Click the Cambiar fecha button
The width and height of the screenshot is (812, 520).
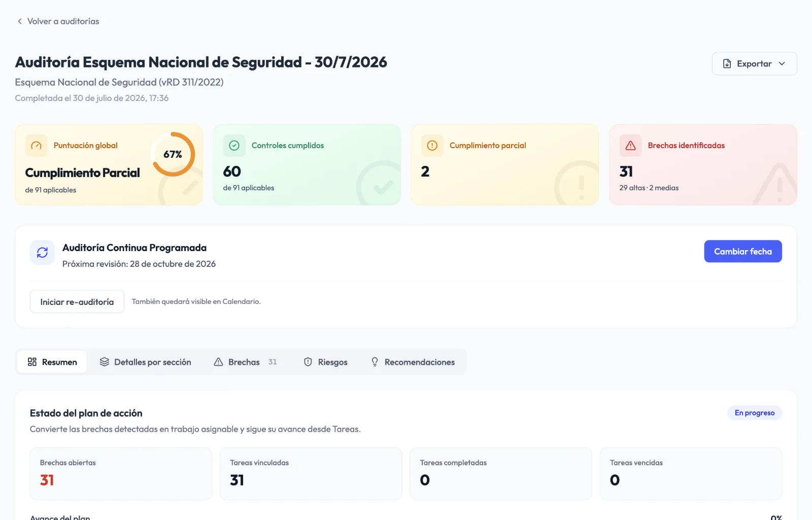[x=743, y=251]
